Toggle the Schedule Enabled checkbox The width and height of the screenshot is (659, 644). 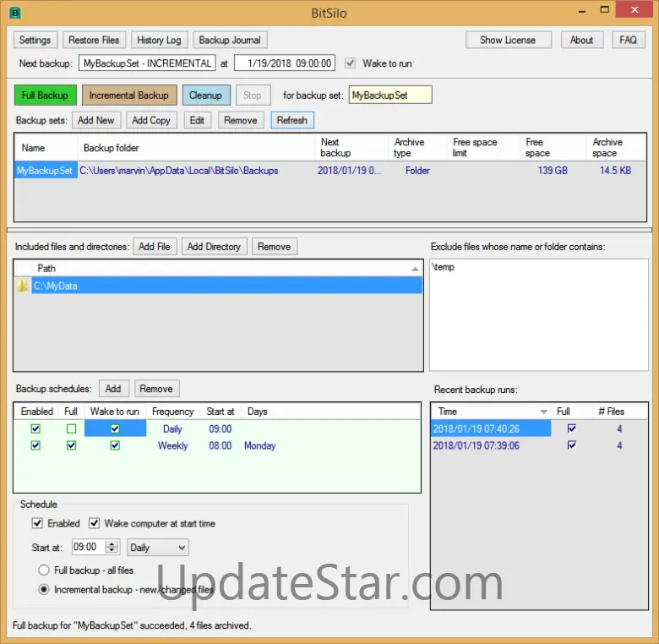pyautogui.click(x=37, y=523)
